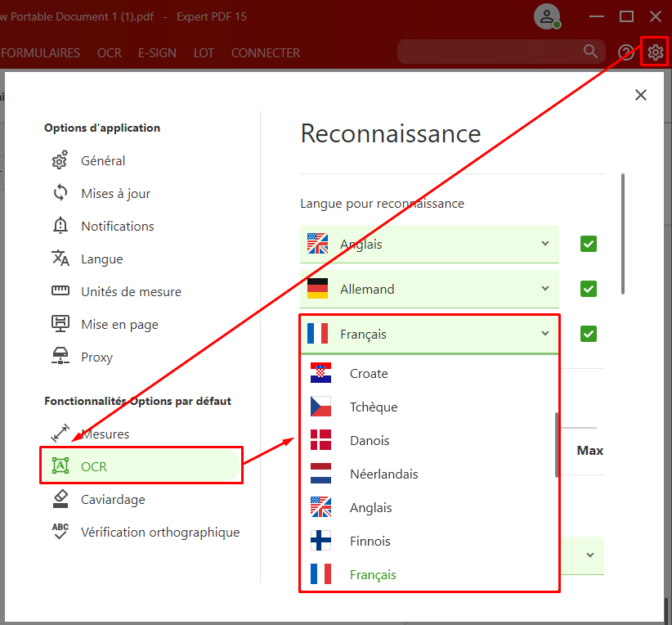Screen dimensions: 672x625
Task: Open the OCR ribbon tab
Action: [110, 52]
